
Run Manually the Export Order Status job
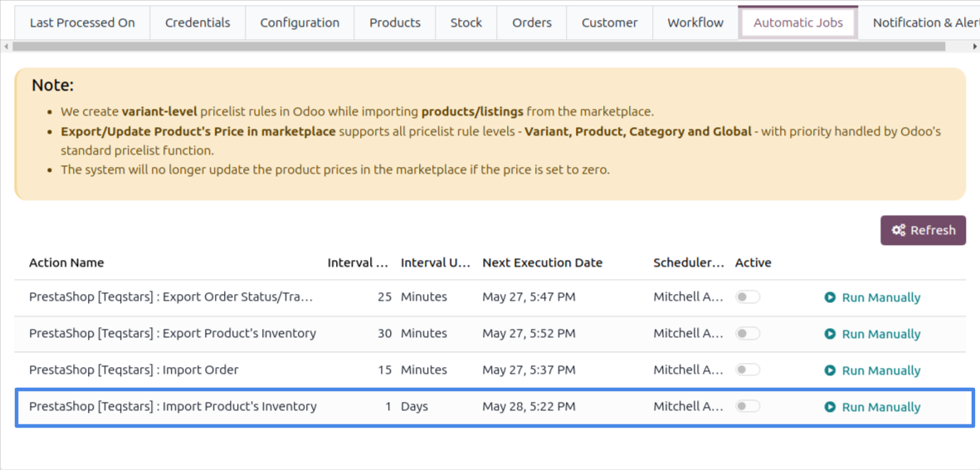coord(872,297)
